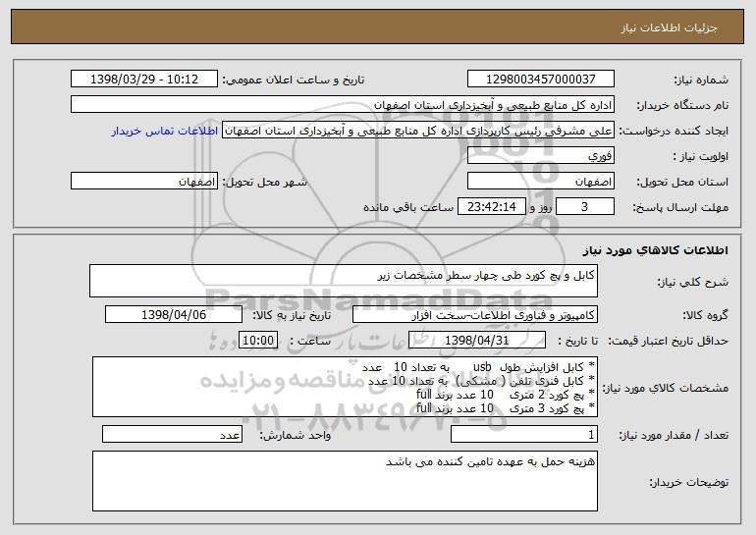This screenshot has height=535, width=756.
Task: Click the section title اطلاعات کالاهای مورد نیاز
Action: (655, 250)
